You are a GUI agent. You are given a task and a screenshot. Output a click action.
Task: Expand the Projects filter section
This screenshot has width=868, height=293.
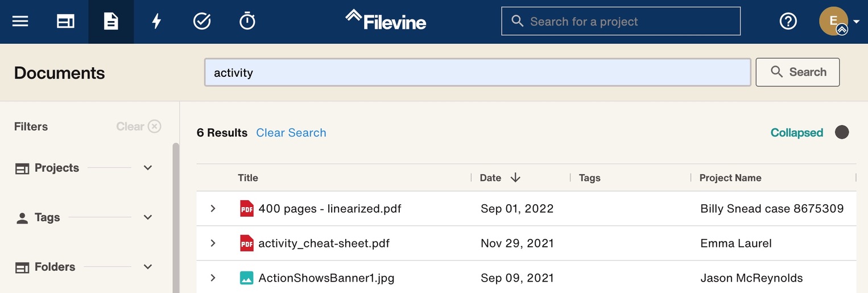pyautogui.click(x=148, y=168)
